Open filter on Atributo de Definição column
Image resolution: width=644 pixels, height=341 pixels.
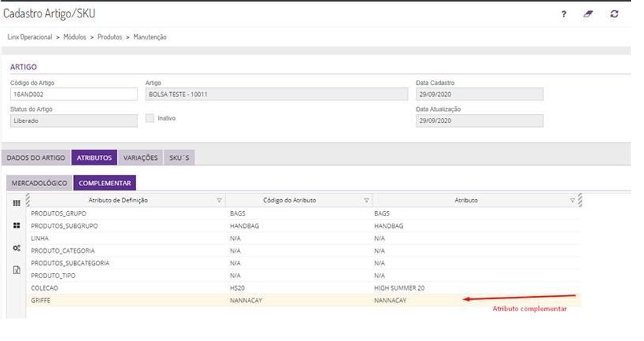[219, 201]
